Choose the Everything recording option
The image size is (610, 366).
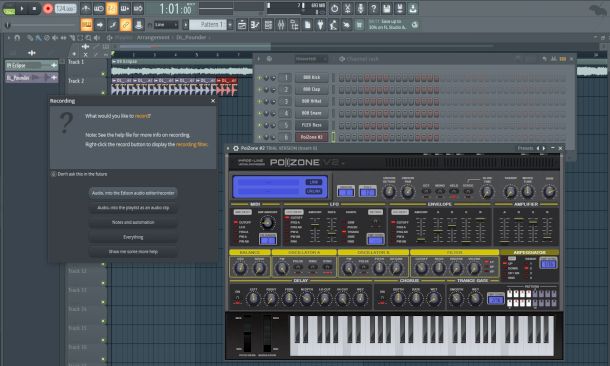(x=133, y=237)
